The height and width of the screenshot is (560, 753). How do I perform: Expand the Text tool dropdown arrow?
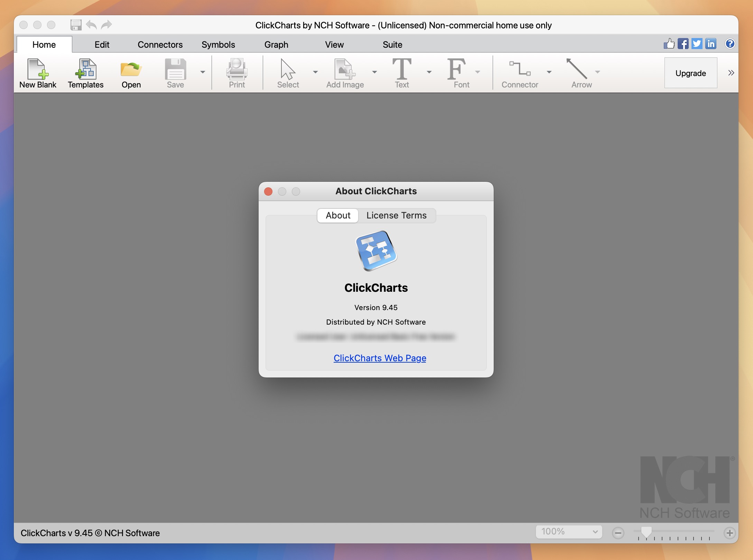tap(429, 72)
